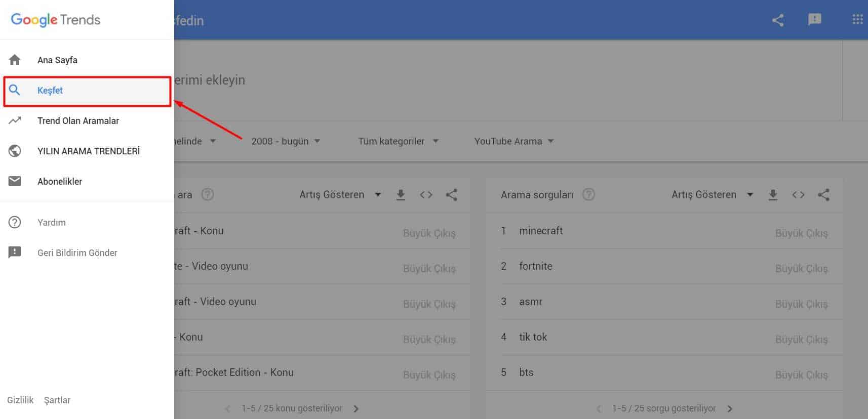Screen dimensions: 868x419
Task: Download the Arama sorguları data
Action: coord(773,195)
